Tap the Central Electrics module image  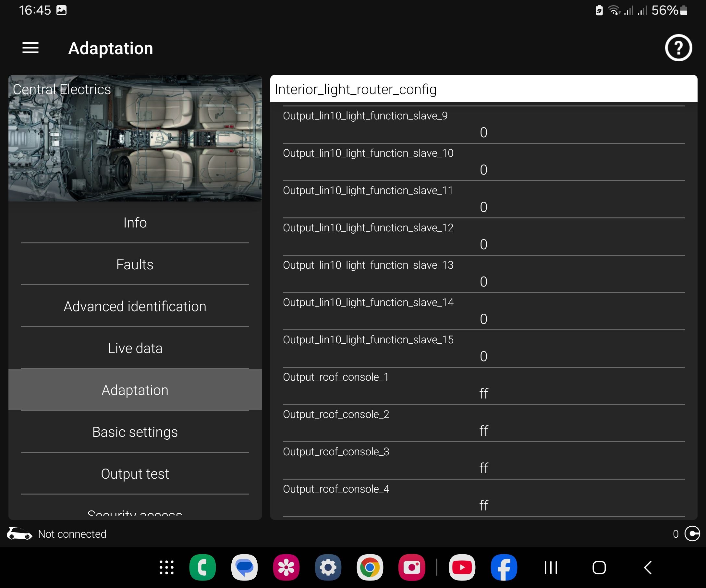pos(135,138)
